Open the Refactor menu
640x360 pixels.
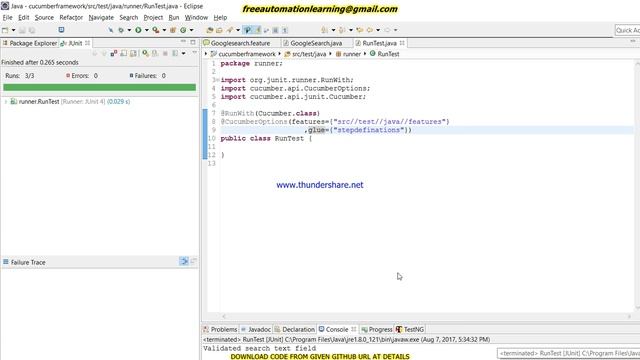pos(71,18)
